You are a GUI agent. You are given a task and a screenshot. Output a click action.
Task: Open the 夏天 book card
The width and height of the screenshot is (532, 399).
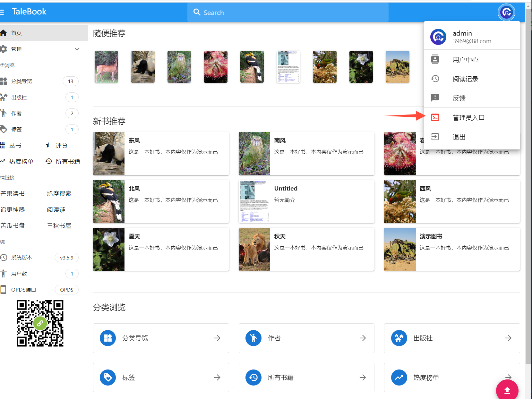[x=161, y=249]
